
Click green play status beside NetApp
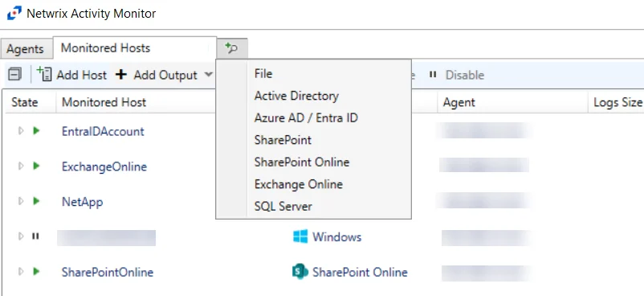tap(37, 201)
